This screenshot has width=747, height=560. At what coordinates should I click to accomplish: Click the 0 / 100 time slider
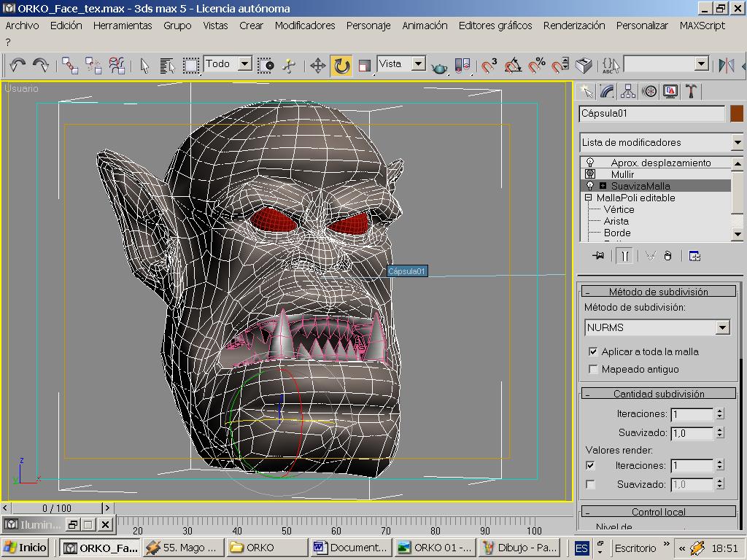point(57,508)
